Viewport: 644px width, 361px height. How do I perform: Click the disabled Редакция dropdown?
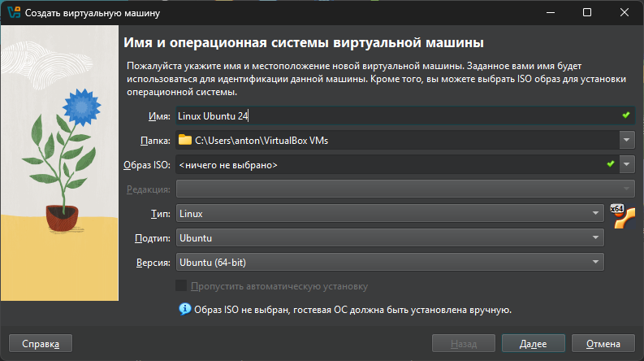pos(405,189)
